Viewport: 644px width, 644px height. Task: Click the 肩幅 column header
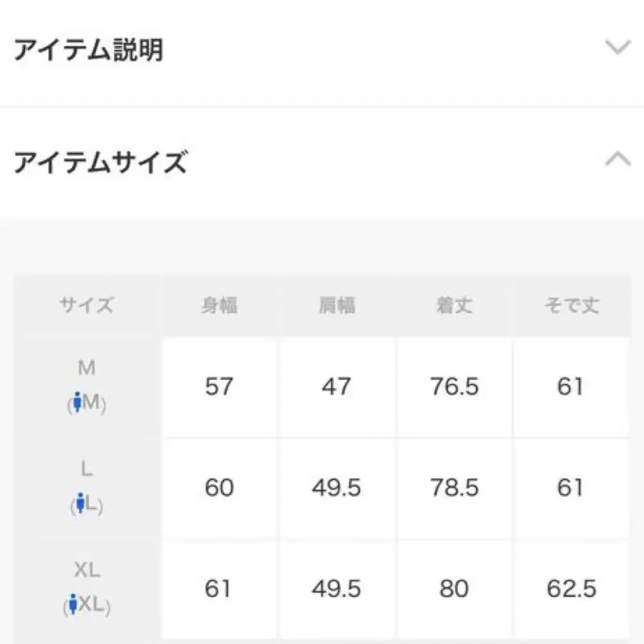pyautogui.click(x=336, y=306)
